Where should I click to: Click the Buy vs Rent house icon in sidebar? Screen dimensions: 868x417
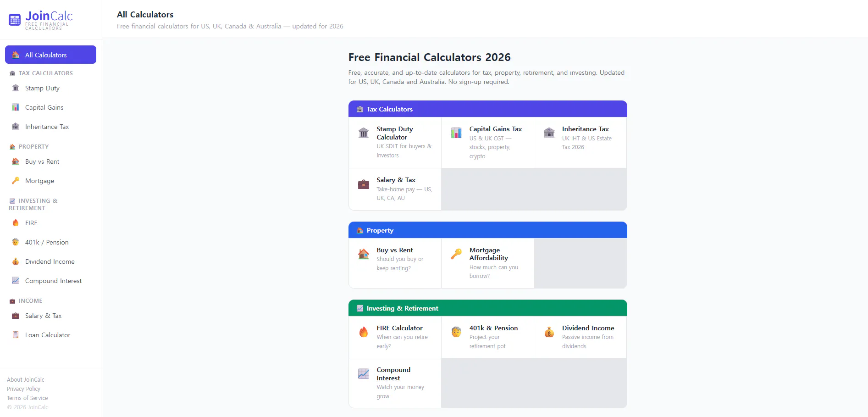point(16,161)
